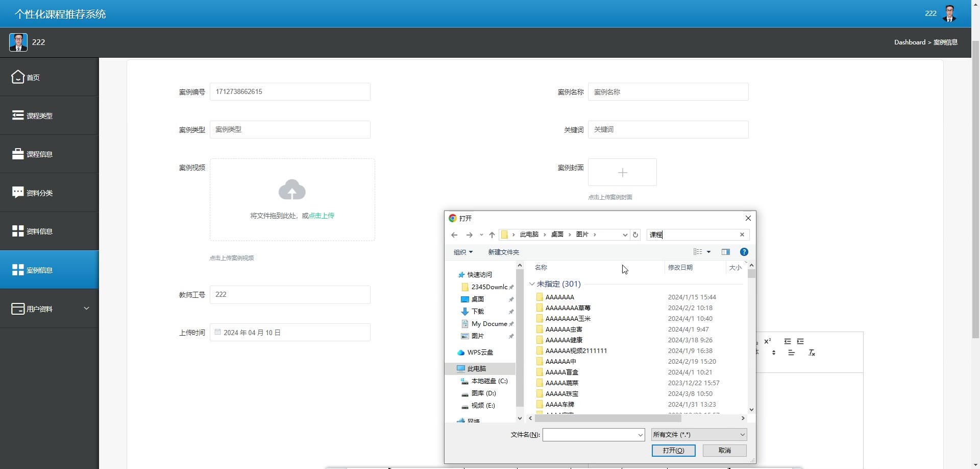The image size is (980, 469).
Task: Focus the 案例名称 input field
Action: tap(668, 92)
